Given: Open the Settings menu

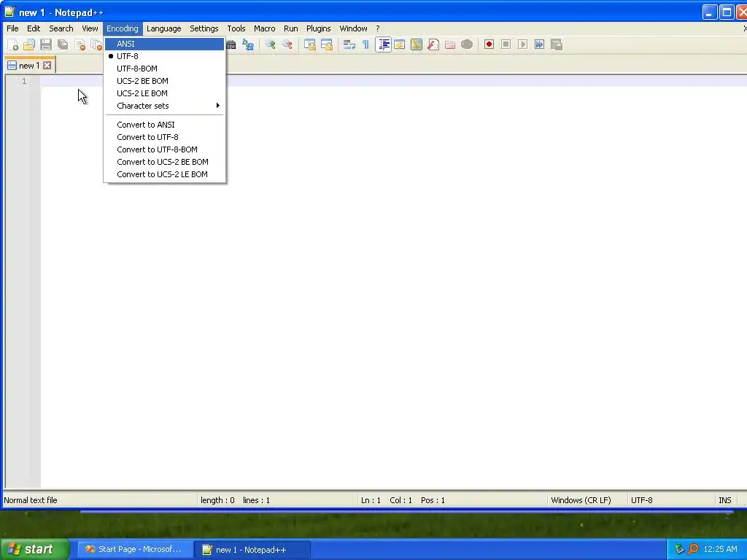Looking at the screenshot, I should 204,28.
